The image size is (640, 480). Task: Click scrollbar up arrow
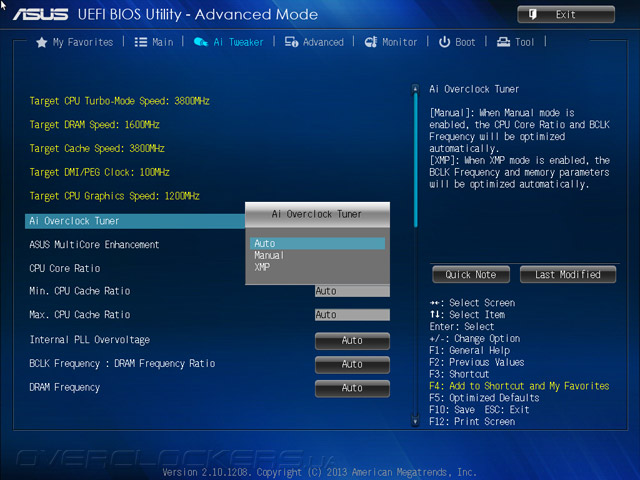pyautogui.click(x=415, y=89)
